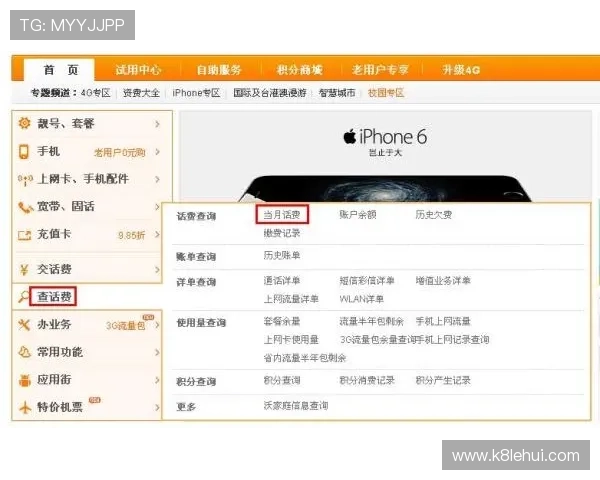Open the 手机上网记录查询 link
The width and height of the screenshot is (600, 480).
[x=452, y=340]
